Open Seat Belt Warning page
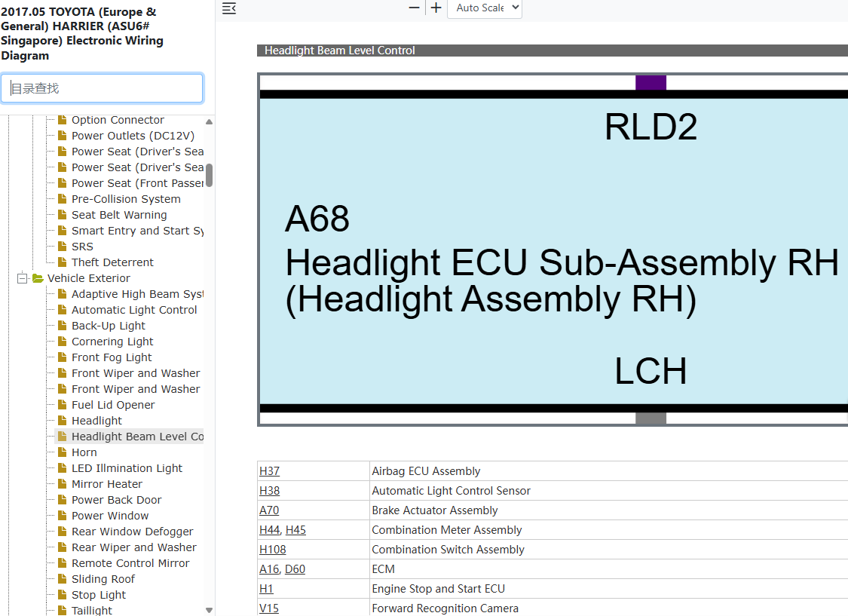 [x=119, y=215]
